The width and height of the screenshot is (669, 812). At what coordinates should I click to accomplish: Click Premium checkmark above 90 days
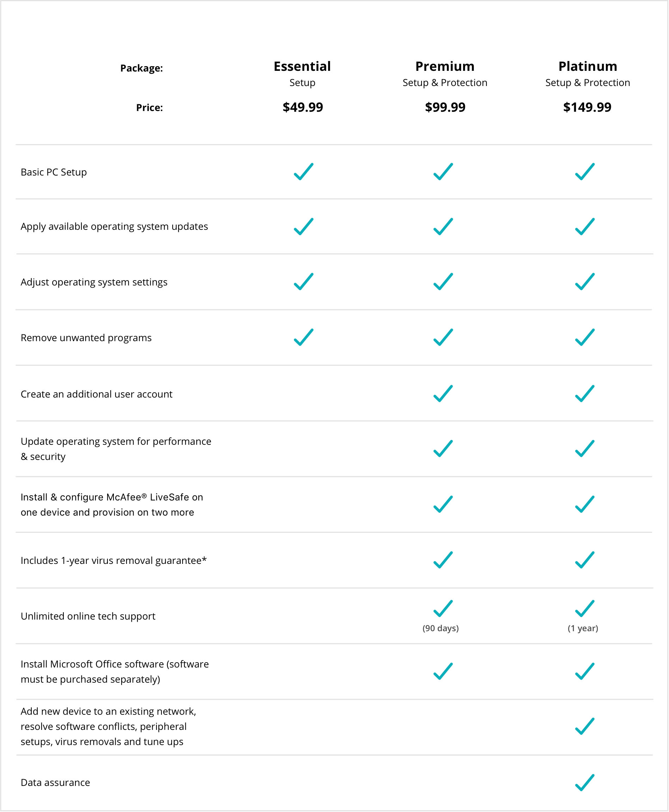(x=443, y=609)
